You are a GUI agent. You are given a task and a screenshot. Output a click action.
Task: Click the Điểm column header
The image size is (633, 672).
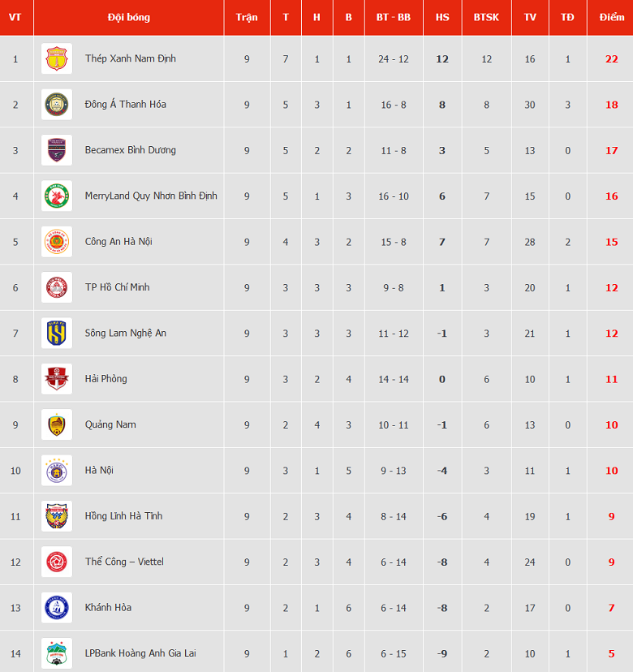click(612, 17)
